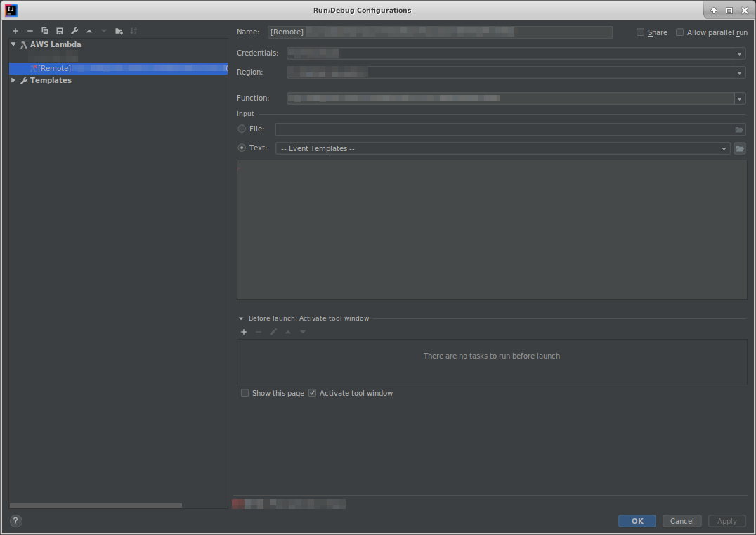Collapse the AWS Lambda group
756x535 pixels.
pos(12,44)
